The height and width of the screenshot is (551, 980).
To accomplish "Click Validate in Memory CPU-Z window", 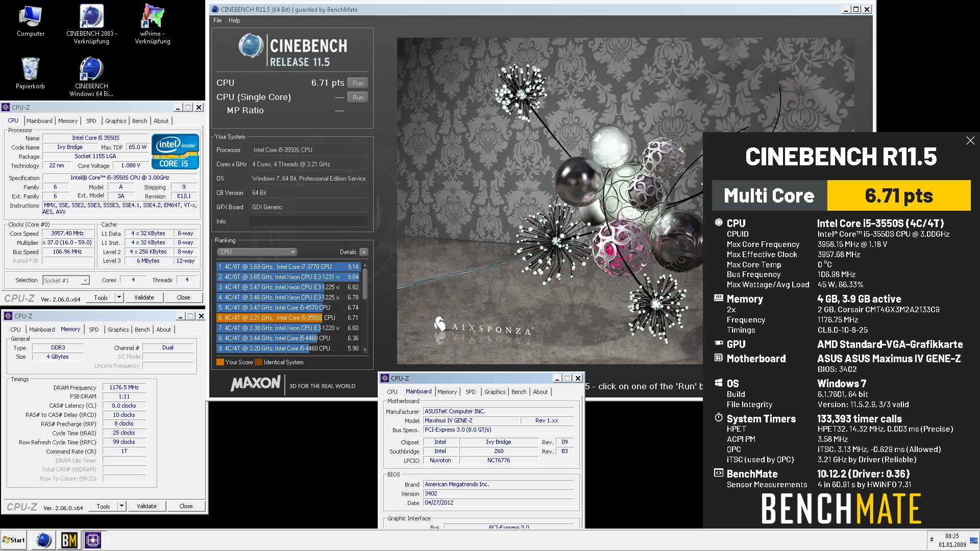I will pos(146,506).
